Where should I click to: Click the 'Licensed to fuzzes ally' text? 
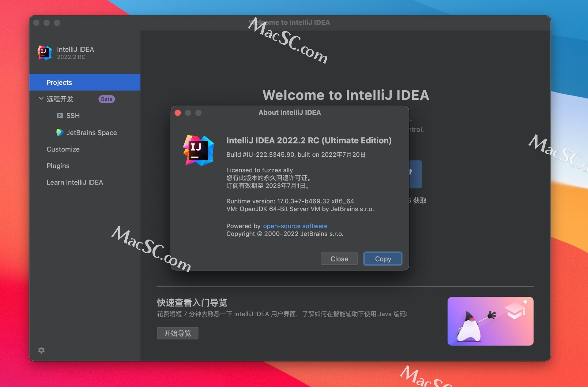(x=259, y=170)
